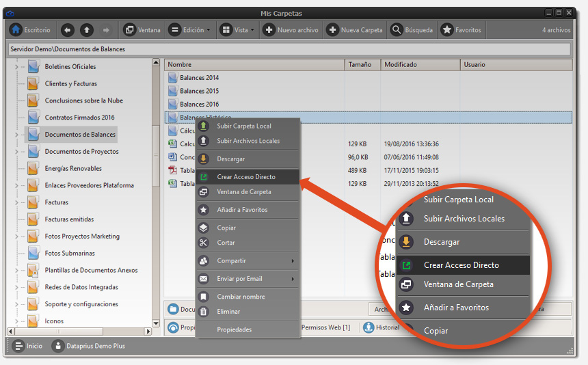Image resolution: width=588 pixels, height=365 pixels.
Task: Navigate back with left arrow button
Action: (68, 30)
